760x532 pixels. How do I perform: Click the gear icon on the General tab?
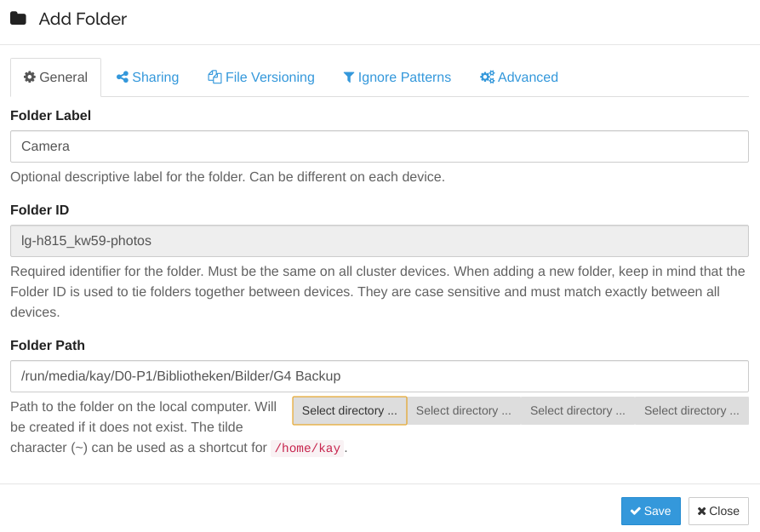tap(29, 77)
